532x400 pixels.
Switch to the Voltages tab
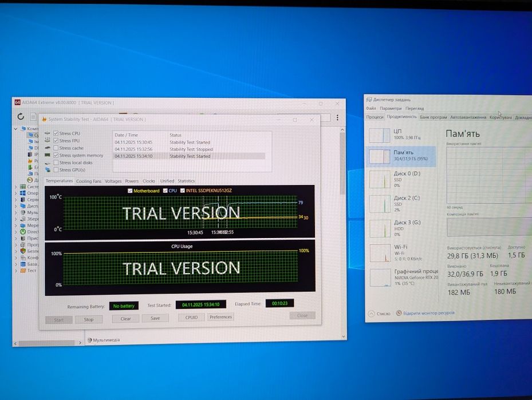click(x=113, y=181)
